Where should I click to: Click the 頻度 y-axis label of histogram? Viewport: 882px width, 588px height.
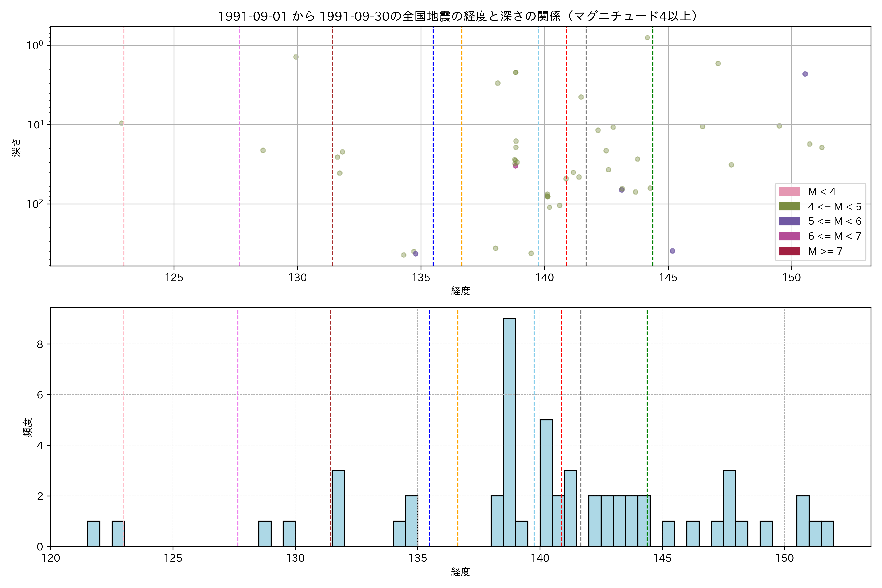pos(28,428)
